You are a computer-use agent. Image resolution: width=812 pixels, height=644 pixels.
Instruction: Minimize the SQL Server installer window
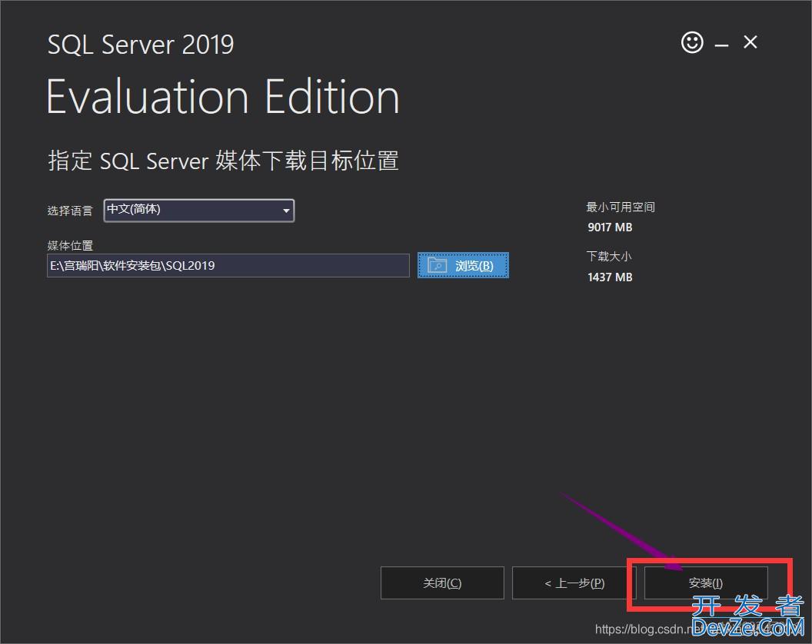point(721,45)
